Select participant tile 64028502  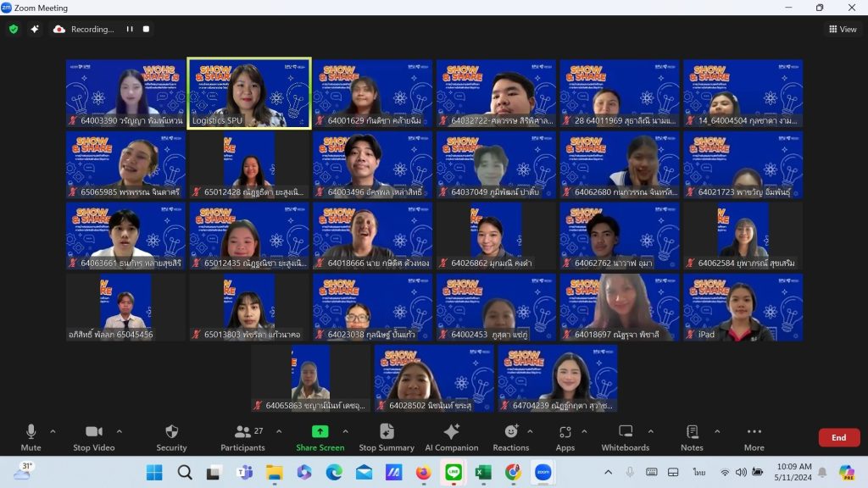434,379
